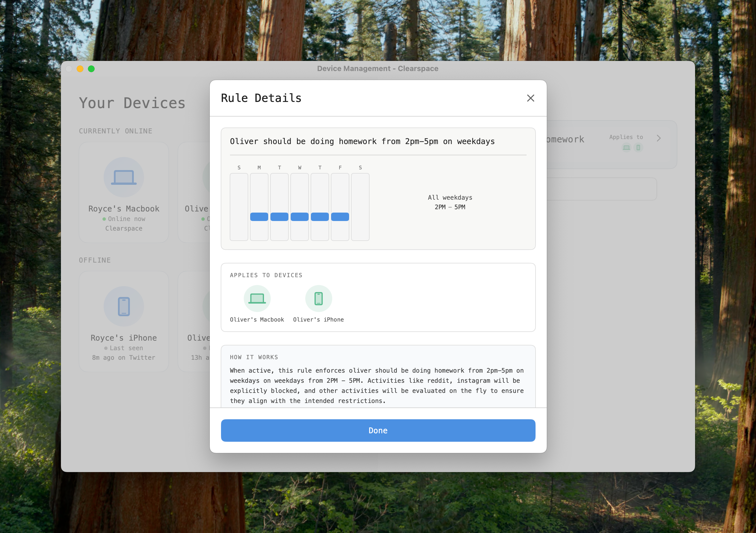Click small laptop icon under Applies to
Viewport: 756px width, 533px height.
[626, 147]
